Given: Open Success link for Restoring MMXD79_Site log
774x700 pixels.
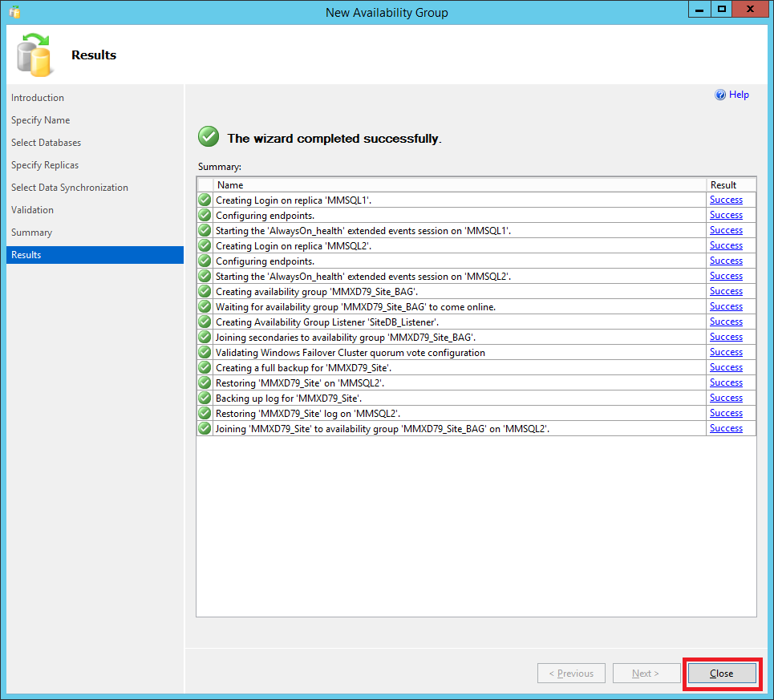Looking at the screenshot, I should point(726,413).
